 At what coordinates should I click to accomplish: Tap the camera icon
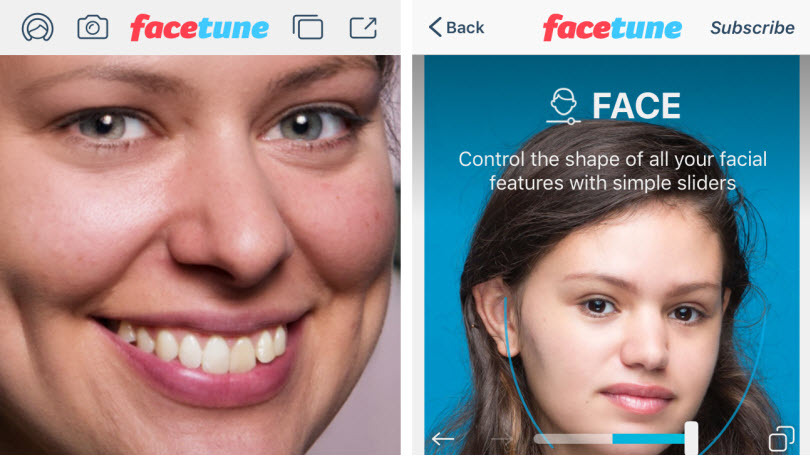92,27
